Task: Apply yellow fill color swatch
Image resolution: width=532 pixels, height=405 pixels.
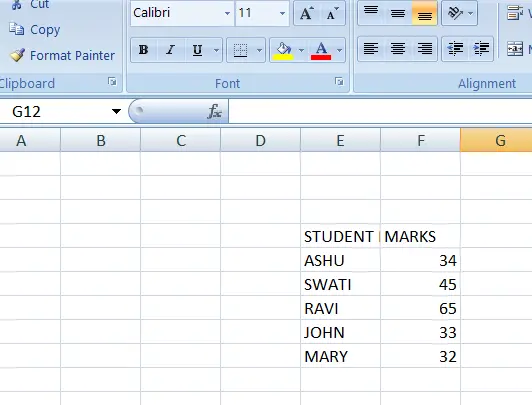Action: [x=283, y=50]
